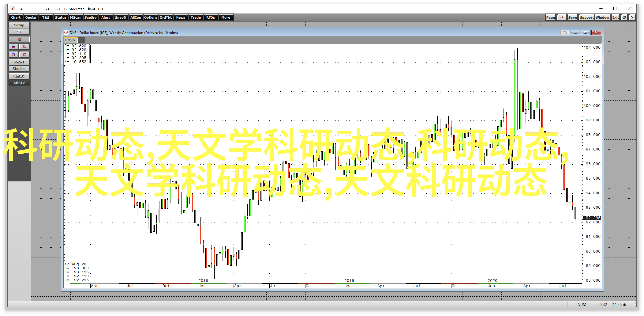Click the cascade windows icon

click(624, 17)
